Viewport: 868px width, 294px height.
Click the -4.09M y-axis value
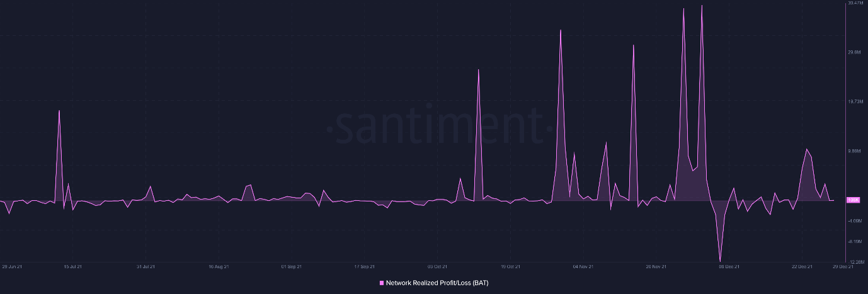pyautogui.click(x=855, y=221)
